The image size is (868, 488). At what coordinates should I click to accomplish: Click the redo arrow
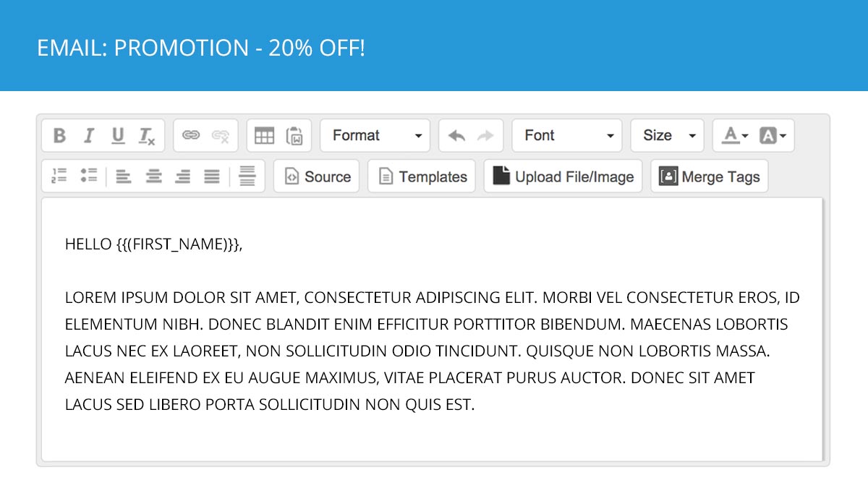point(485,135)
